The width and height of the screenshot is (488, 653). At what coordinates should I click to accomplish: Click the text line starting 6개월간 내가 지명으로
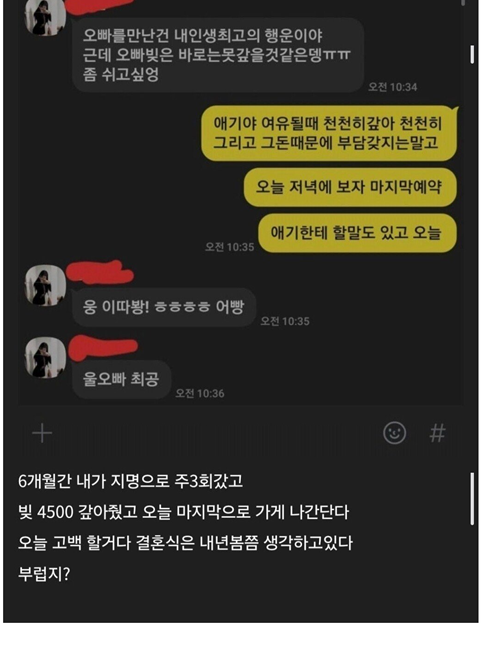click(x=130, y=482)
